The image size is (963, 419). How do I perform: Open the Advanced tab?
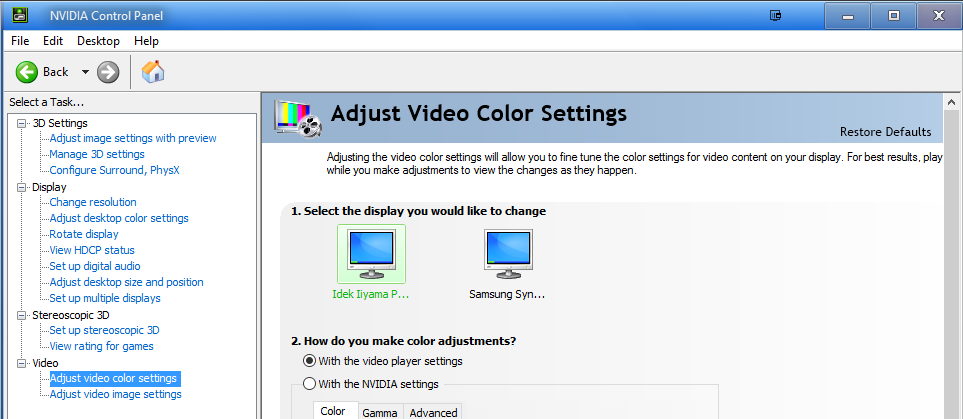pos(433,412)
